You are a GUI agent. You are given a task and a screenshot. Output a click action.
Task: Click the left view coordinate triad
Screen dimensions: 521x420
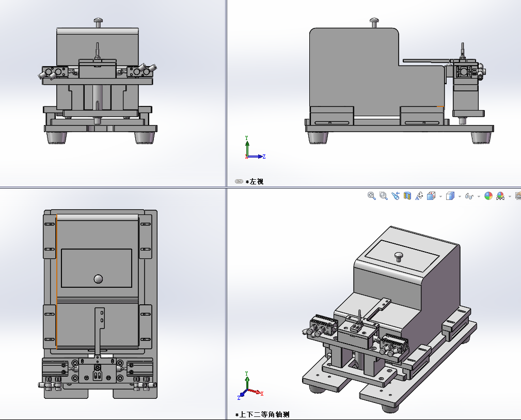(255, 147)
